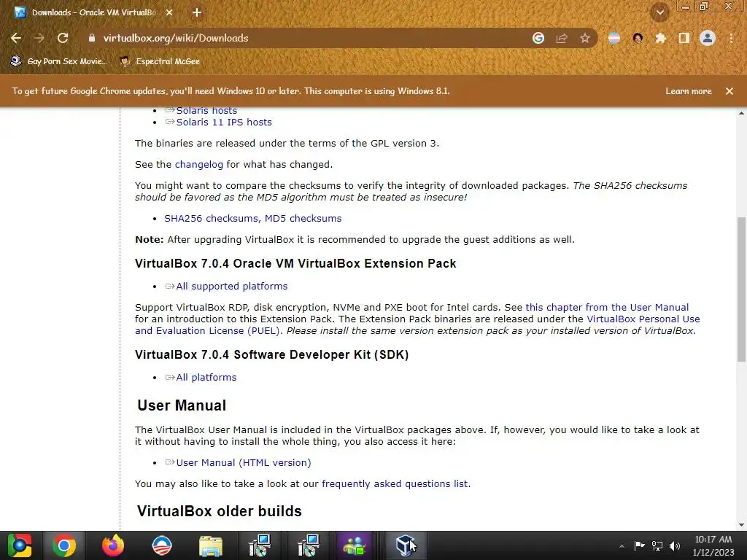Click the User Manual heading

[182, 405]
